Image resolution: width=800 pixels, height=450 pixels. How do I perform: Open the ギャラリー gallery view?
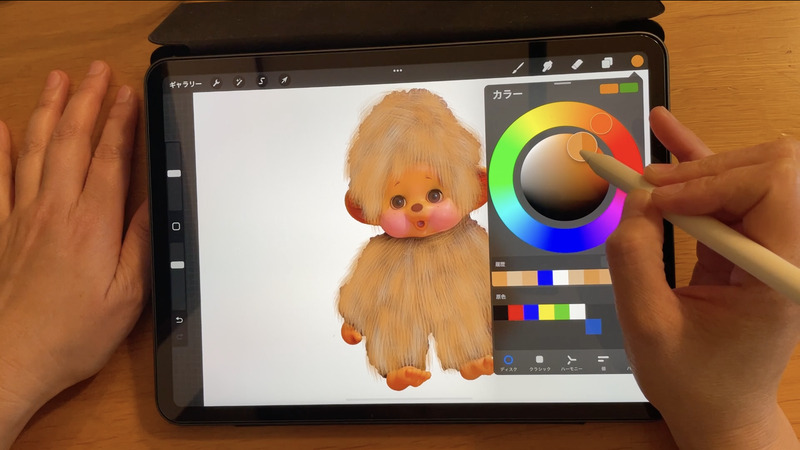186,84
